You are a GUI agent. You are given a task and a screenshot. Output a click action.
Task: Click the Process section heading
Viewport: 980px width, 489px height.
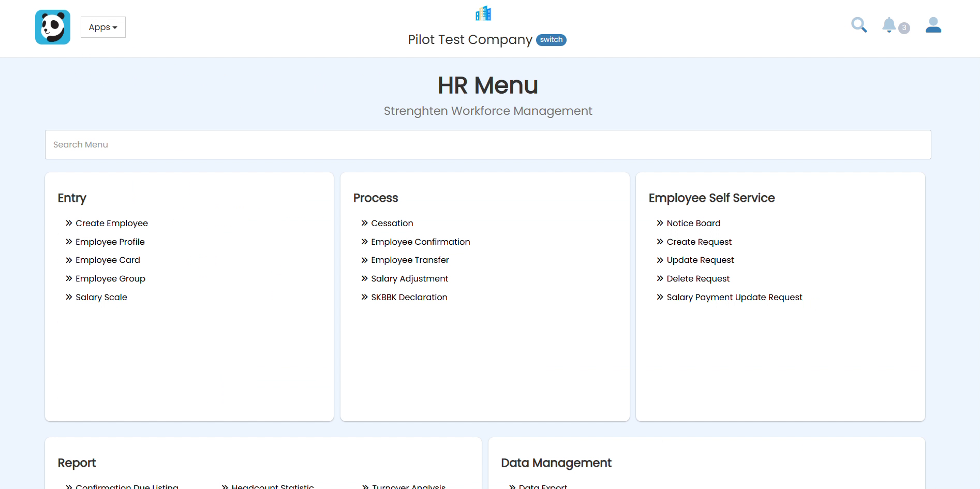[x=376, y=198]
